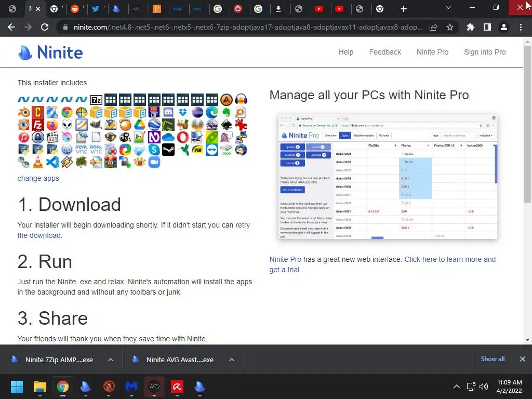532x399 pixels.
Task: Click the Dropbox icon
Action: (183, 112)
